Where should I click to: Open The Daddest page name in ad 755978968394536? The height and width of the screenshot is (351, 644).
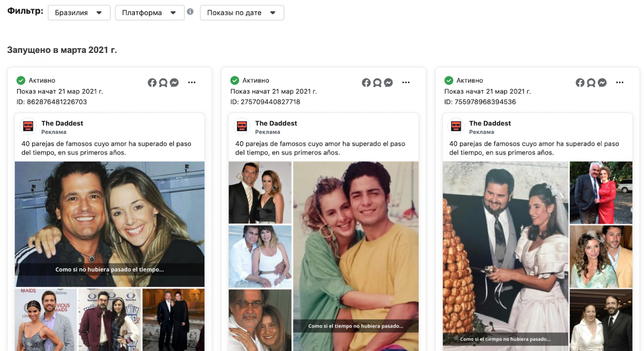(x=490, y=123)
